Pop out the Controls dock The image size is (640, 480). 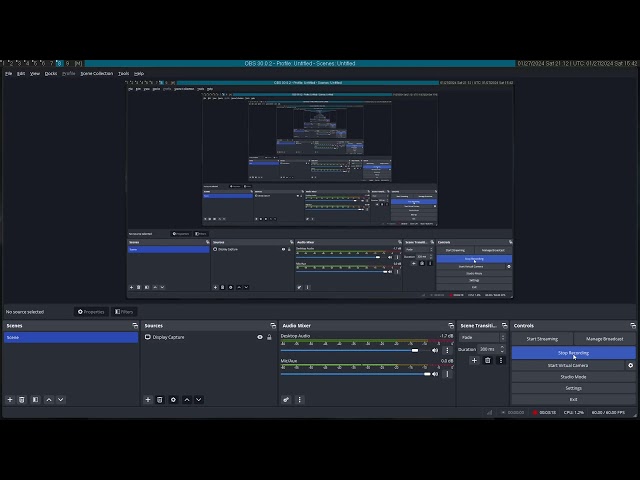tap(633, 326)
